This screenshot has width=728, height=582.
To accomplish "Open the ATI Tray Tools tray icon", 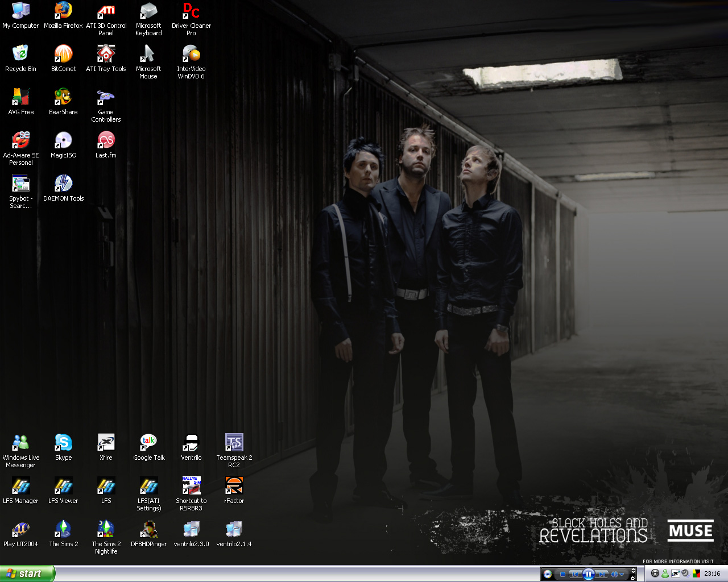I will 696,573.
